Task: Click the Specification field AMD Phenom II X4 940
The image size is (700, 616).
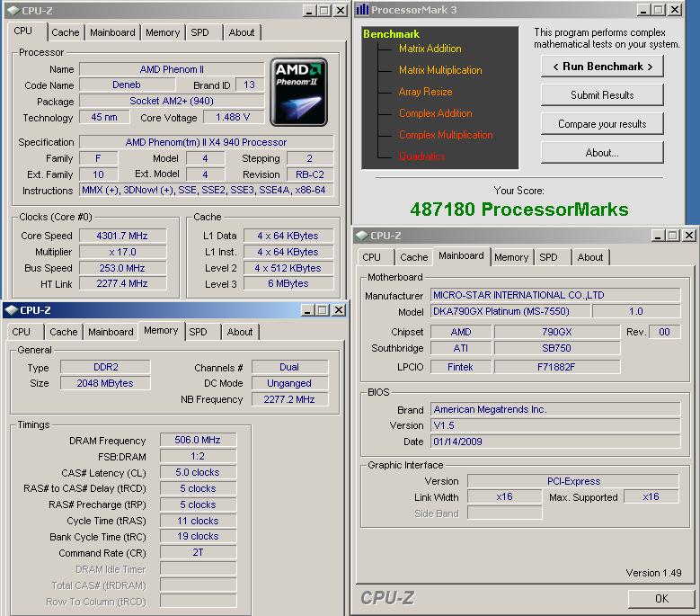Action: coord(207,142)
